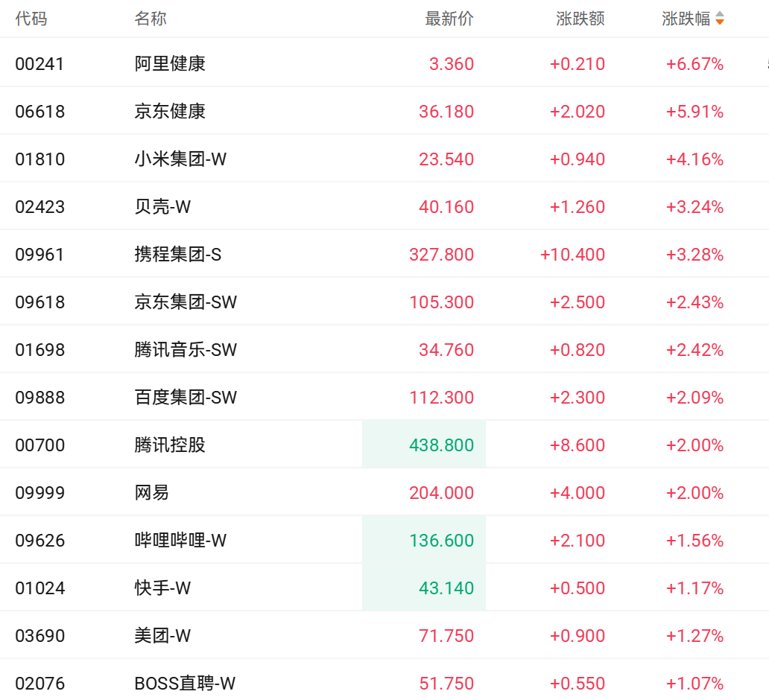This screenshot has width=769, height=700.
Task: Click the 涨跌额 column header
Action: [580, 19]
